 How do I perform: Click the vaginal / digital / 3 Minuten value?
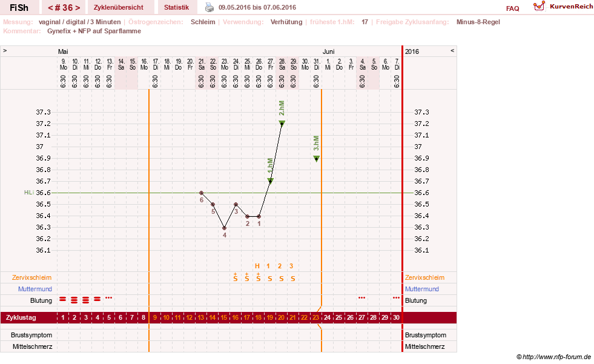[79, 22]
